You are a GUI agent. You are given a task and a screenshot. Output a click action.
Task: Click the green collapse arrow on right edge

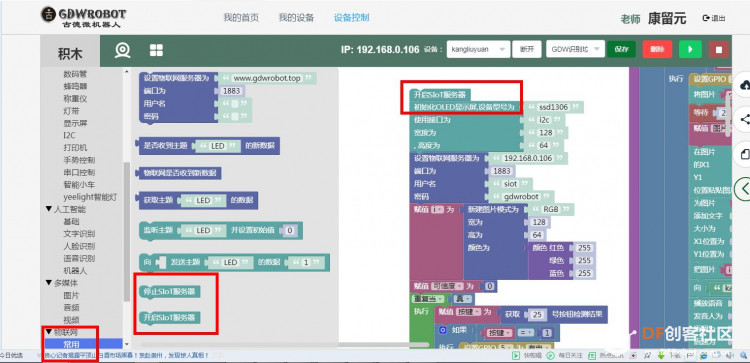(x=744, y=188)
